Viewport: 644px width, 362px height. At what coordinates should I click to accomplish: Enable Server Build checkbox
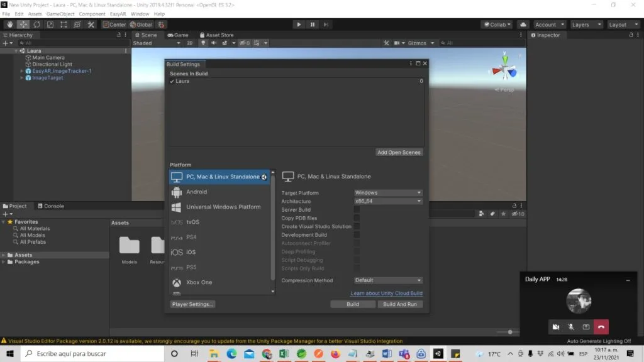(357, 210)
